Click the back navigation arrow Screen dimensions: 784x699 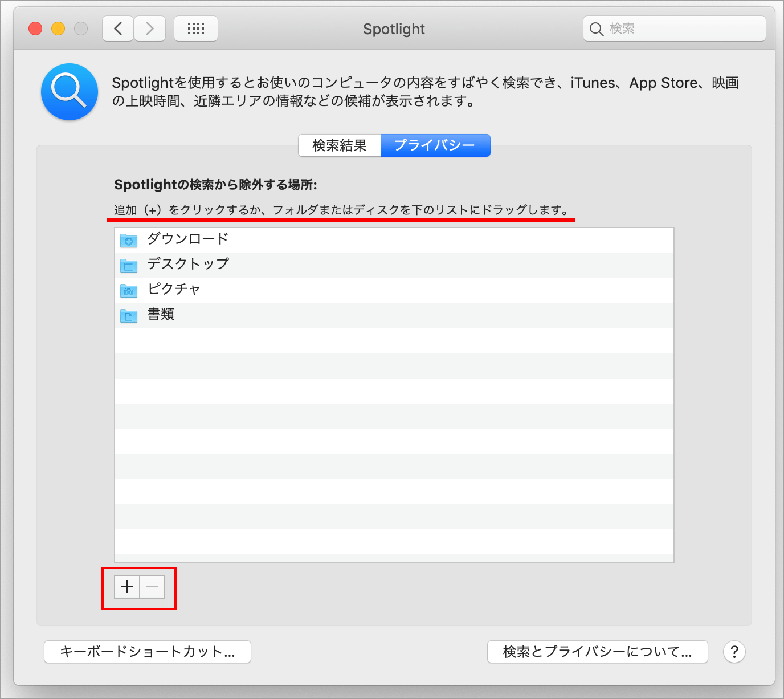coord(117,29)
